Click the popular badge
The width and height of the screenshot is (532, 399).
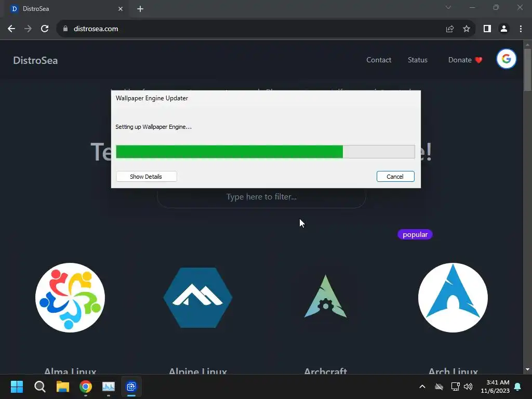click(415, 234)
